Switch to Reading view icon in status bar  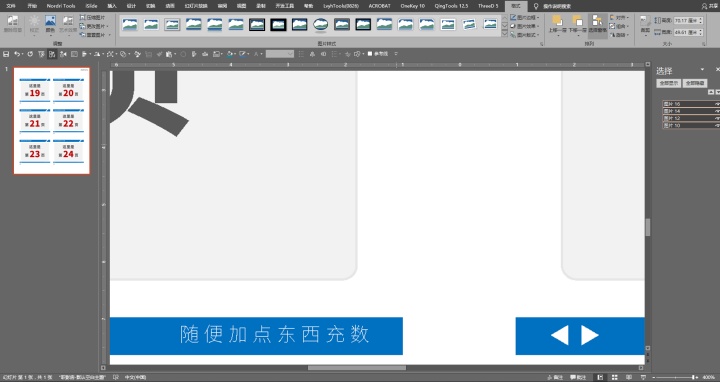[629, 377]
